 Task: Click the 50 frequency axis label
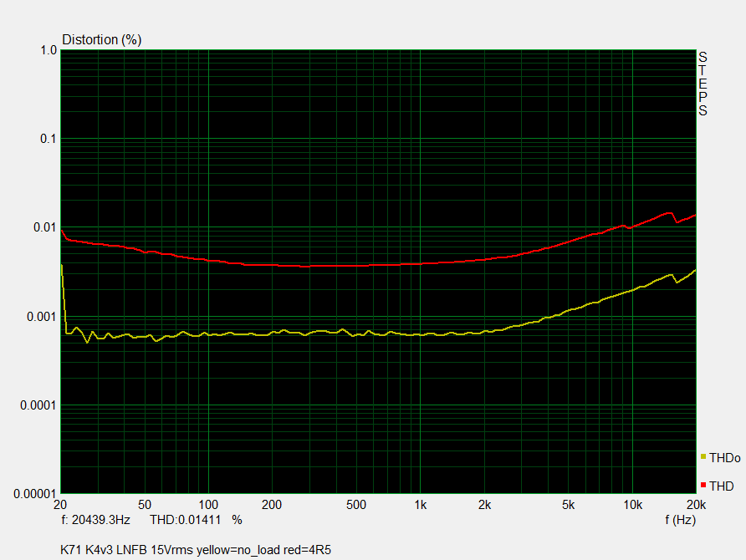pyautogui.click(x=145, y=505)
